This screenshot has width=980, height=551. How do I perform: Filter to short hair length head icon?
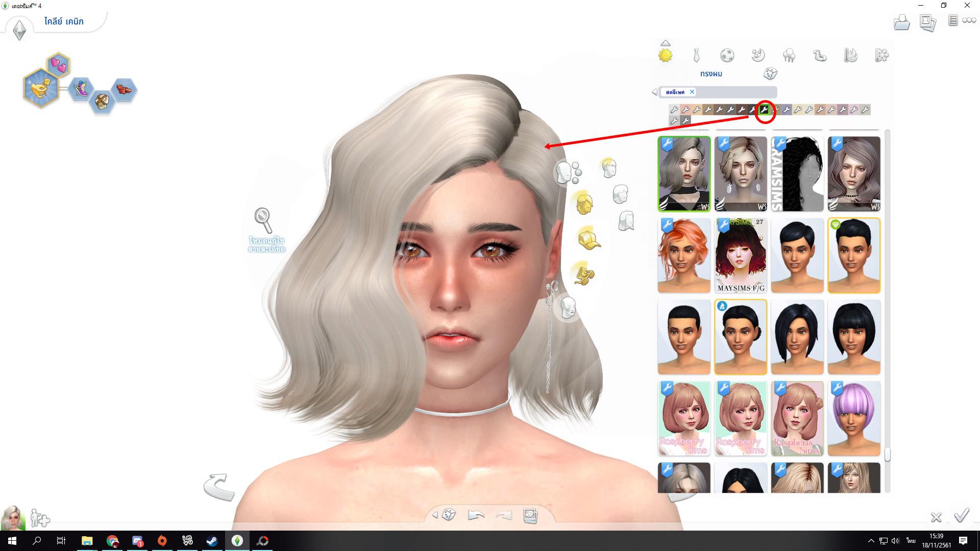(x=608, y=167)
